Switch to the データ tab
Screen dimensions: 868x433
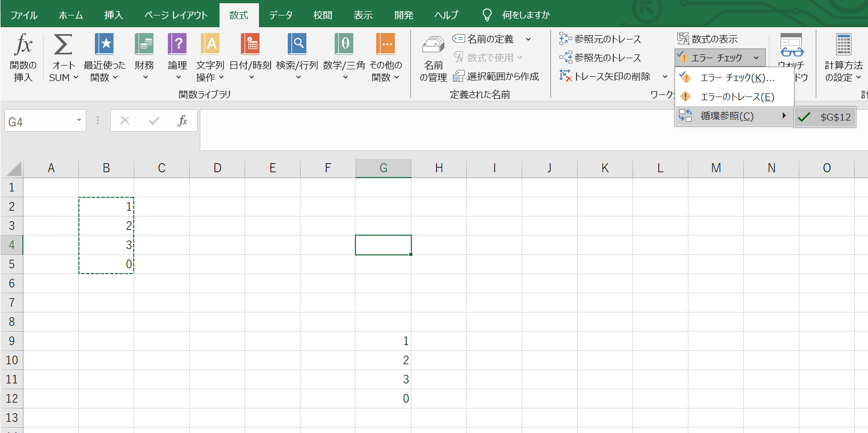[x=281, y=15]
